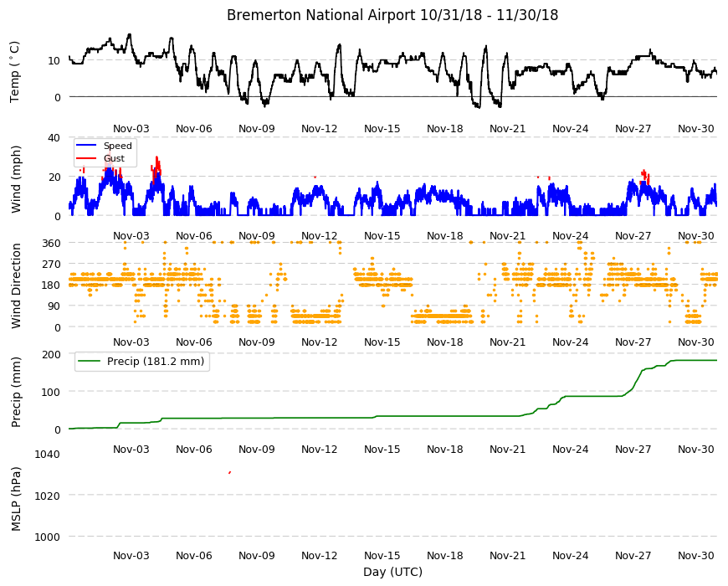This screenshot has height=586, width=728.
Task: Click the blue Speed legend line
Action: point(86,146)
